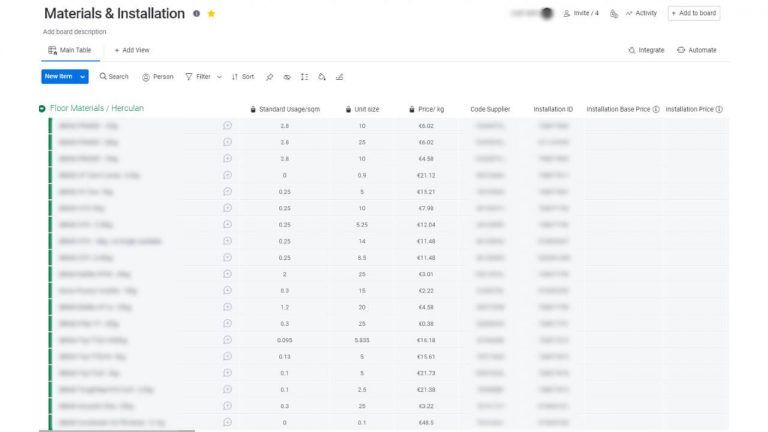Open conversation icon in the €16.18 row
This screenshot has height=432, width=768.
[x=227, y=340]
